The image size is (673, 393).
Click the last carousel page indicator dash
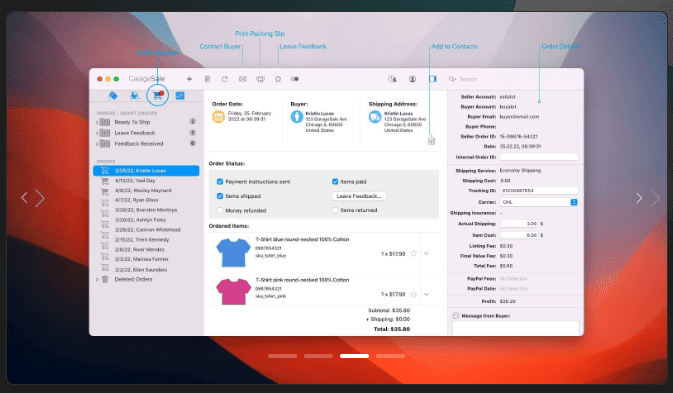point(391,356)
